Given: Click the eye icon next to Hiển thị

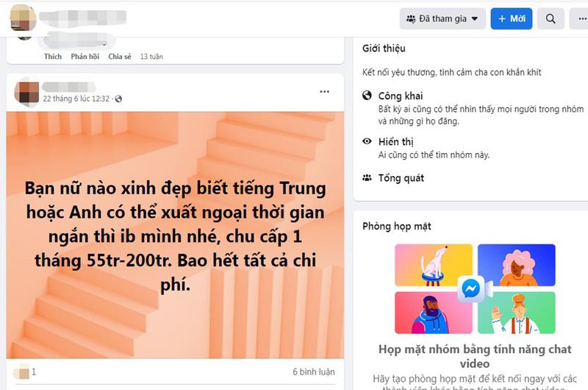Looking at the screenshot, I should tap(367, 141).
